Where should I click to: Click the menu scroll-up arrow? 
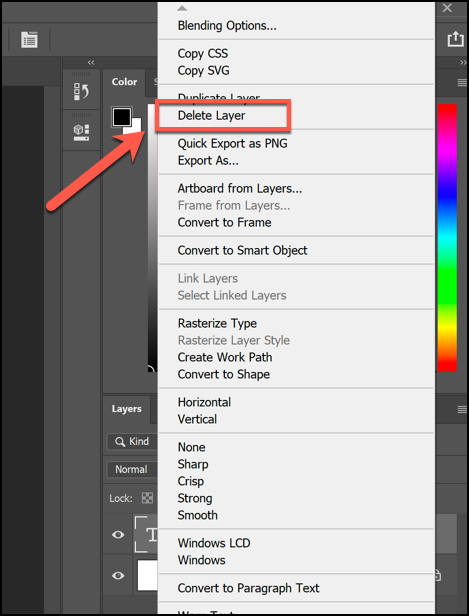[182, 8]
